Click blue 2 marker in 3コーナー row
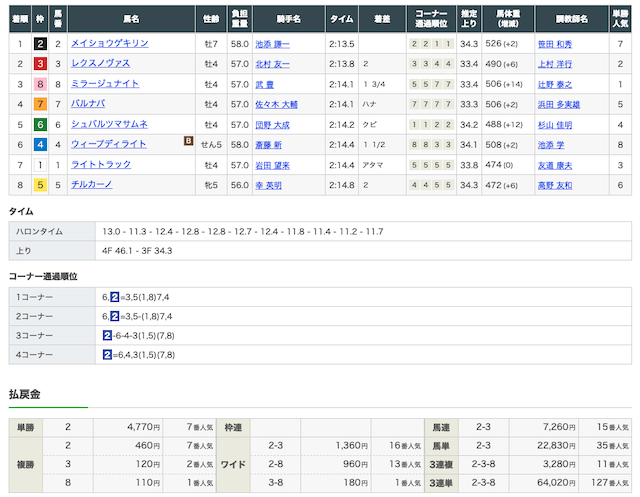This screenshot has height=497, width=640. click(x=107, y=335)
